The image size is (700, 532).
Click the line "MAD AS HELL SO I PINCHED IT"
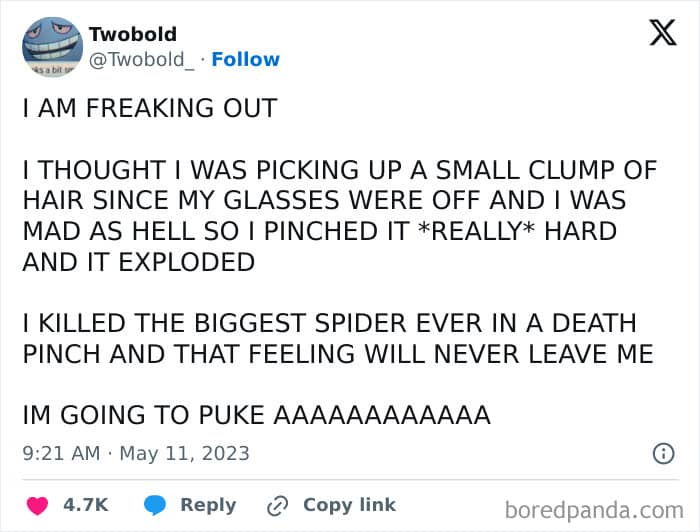pyautogui.click(x=216, y=231)
